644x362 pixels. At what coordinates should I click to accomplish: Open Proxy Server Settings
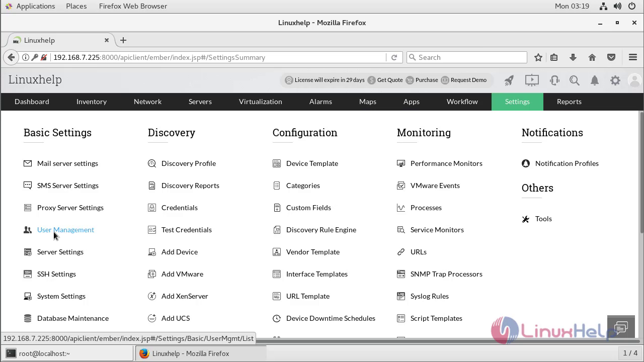click(70, 208)
